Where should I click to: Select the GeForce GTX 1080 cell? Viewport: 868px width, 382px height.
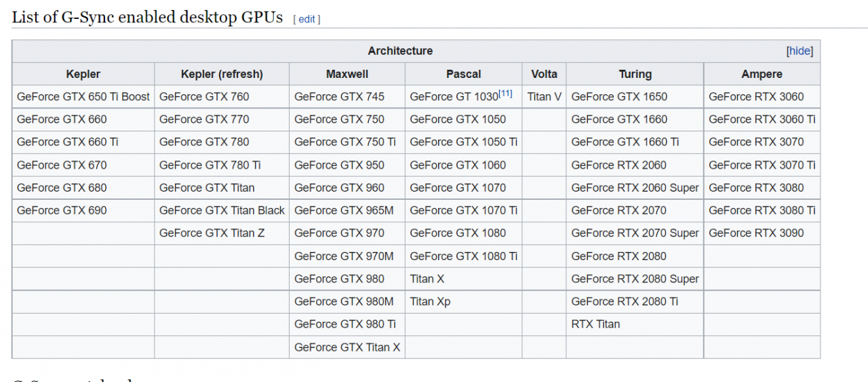(x=464, y=233)
